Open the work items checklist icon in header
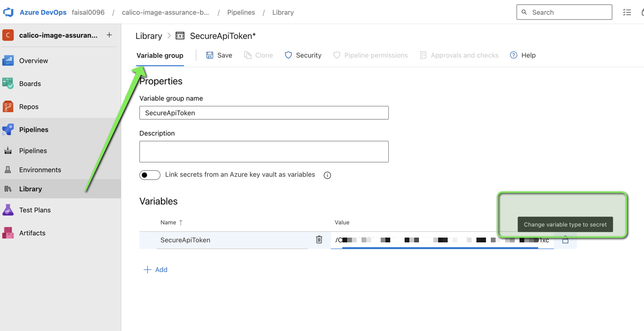 coord(627,12)
